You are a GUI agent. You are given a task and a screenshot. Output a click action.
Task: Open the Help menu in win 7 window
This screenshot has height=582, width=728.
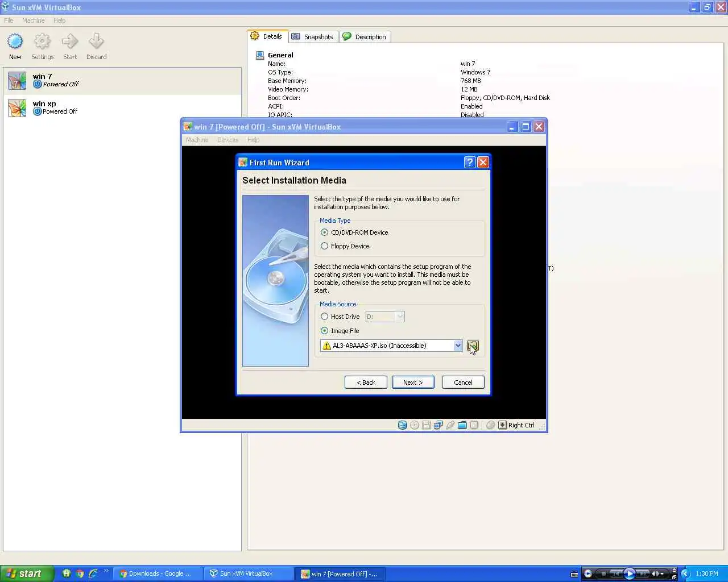tap(253, 140)
